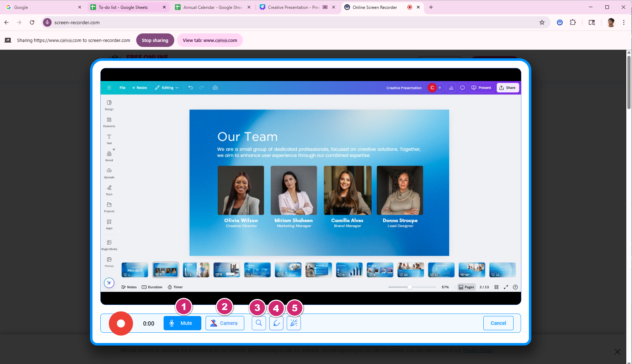
Task: Start recording with the red record button
Action: [121, 323]
